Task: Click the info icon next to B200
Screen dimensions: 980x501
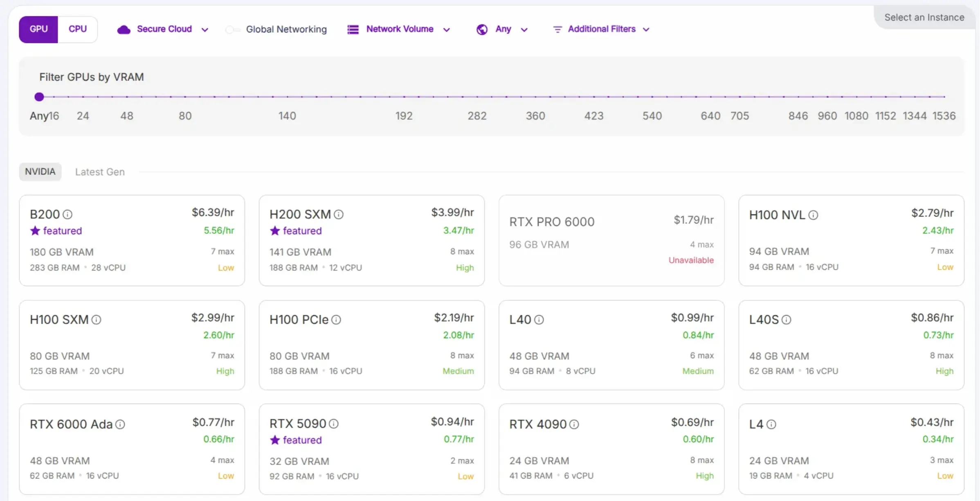Action: click(67, 214)
